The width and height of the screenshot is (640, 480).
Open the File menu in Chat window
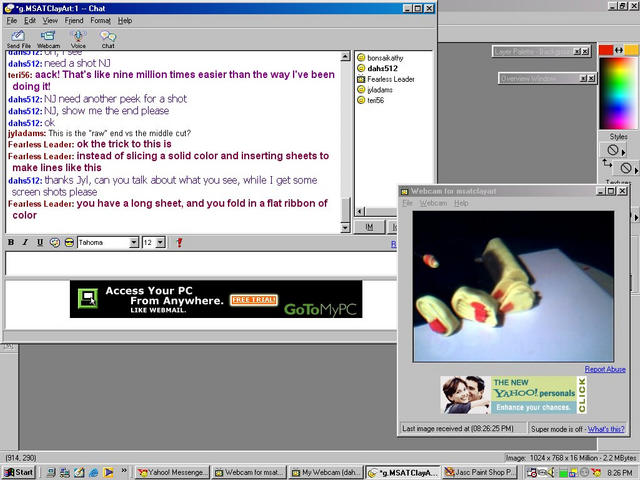pyautogui.click(x=11, y=20)
